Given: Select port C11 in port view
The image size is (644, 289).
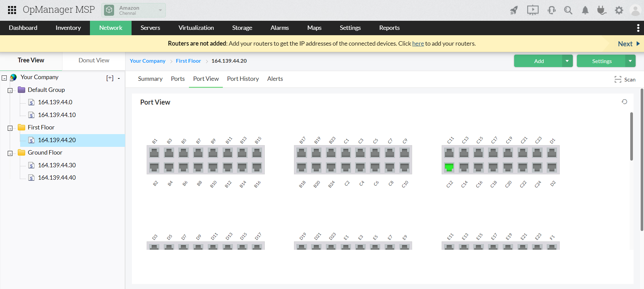Looking at the screenshot, I should click(x=449, y=153).
